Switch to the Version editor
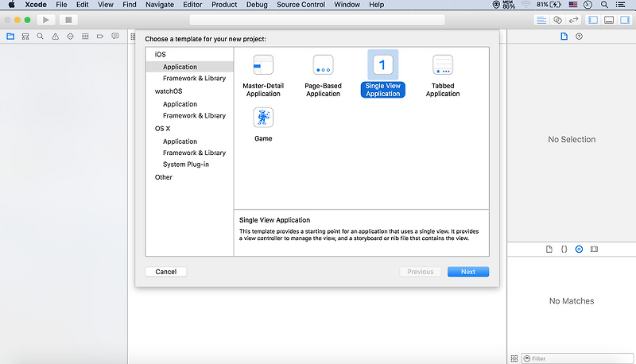Screen dimensions: 636x364 click(x=573, y=20)
